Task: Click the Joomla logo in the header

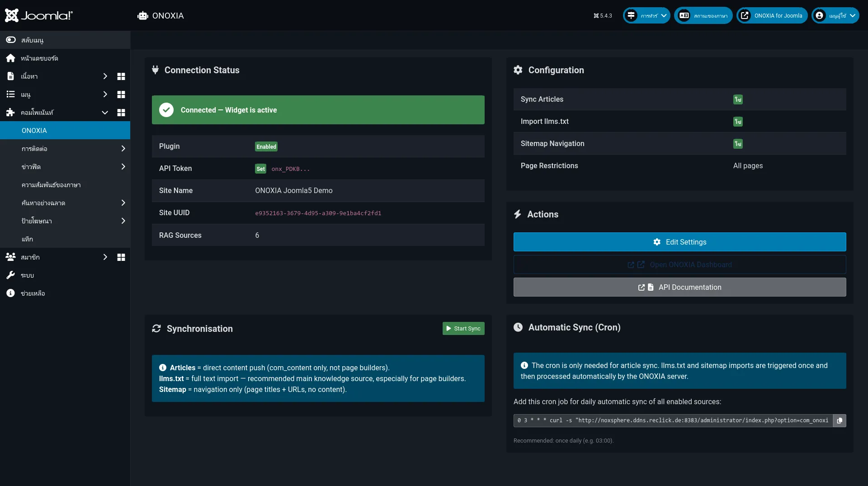Action: click(x=38, y=15)
